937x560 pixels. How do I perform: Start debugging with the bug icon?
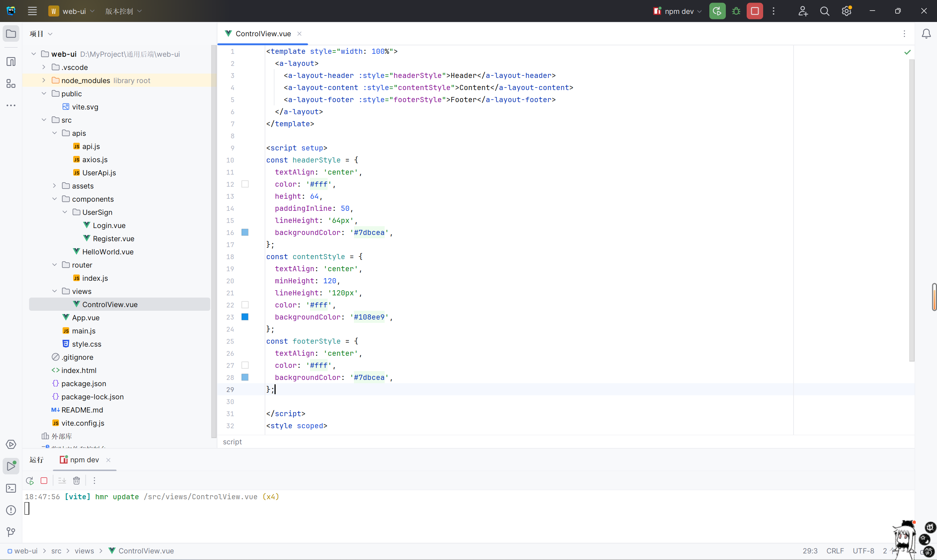(736, 11)
